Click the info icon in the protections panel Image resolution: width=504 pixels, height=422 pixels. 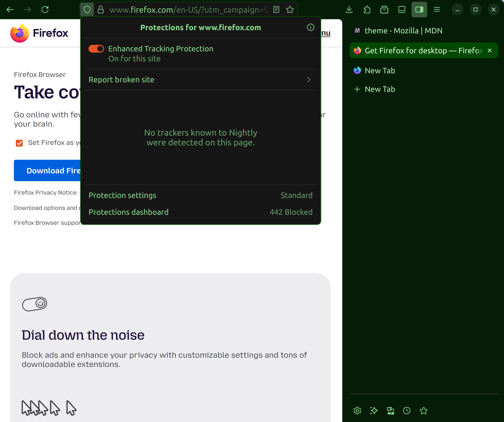tap(310, 27)
